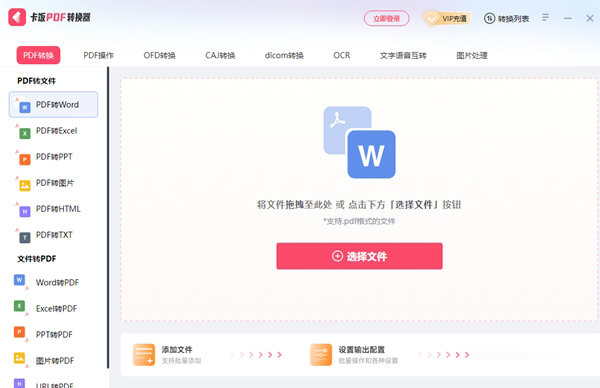
Task: Minimize the converter window
Action: coord(568,18)
